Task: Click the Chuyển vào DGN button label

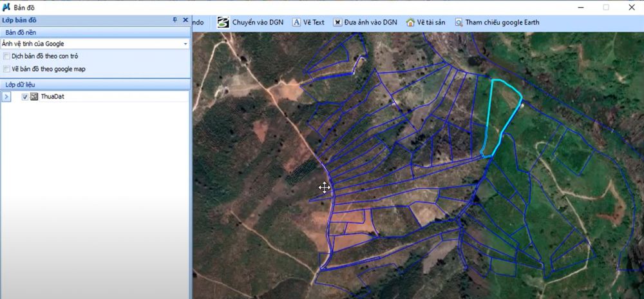Action: click(x=258, y=22)
